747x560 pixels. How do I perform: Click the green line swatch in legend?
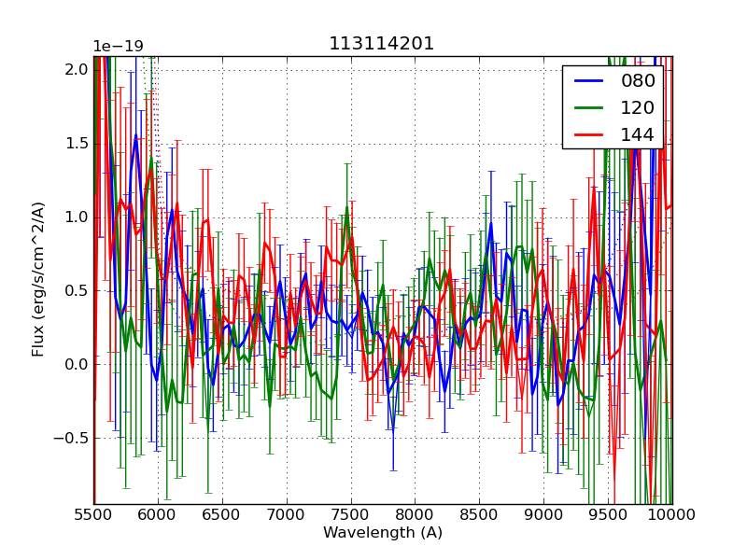coord(590,108)
